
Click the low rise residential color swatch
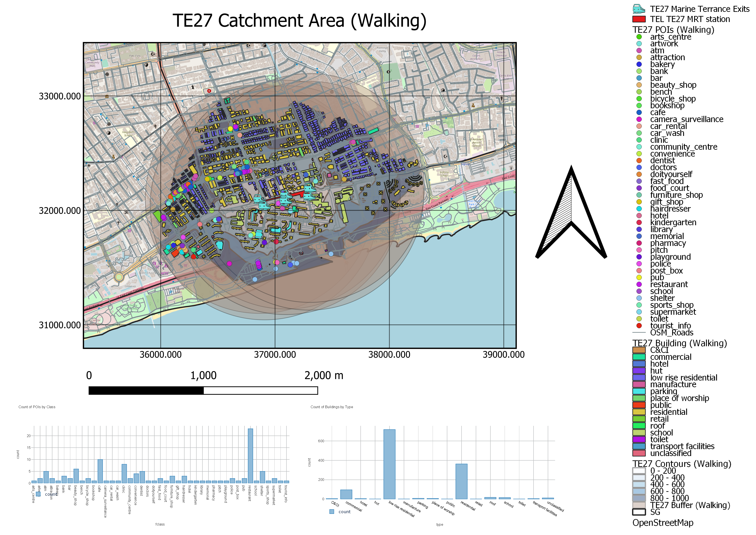pos(639,378)
